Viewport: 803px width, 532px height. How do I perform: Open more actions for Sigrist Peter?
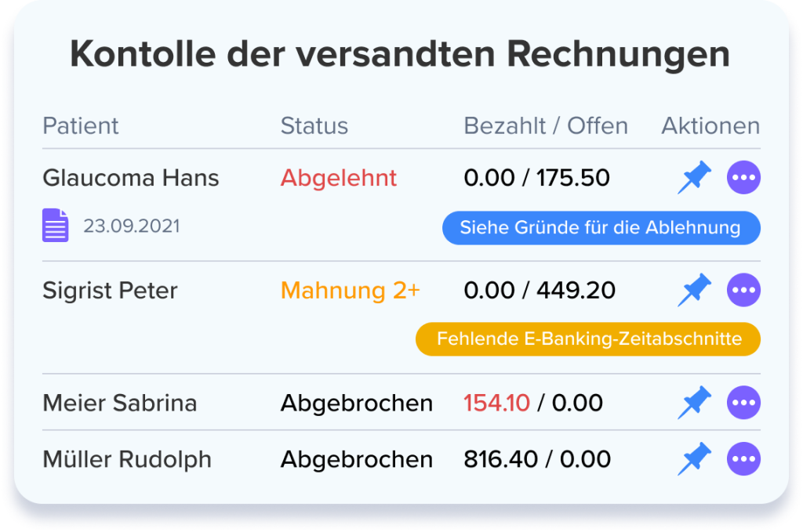(743, 291)
